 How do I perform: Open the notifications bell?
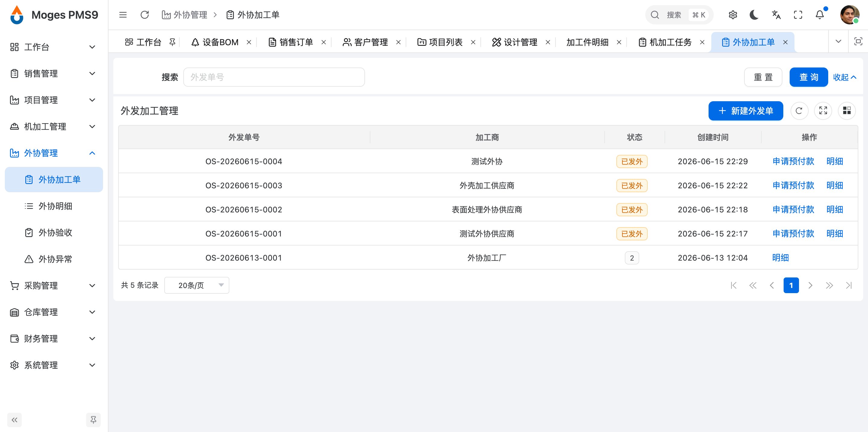[819, 15]
